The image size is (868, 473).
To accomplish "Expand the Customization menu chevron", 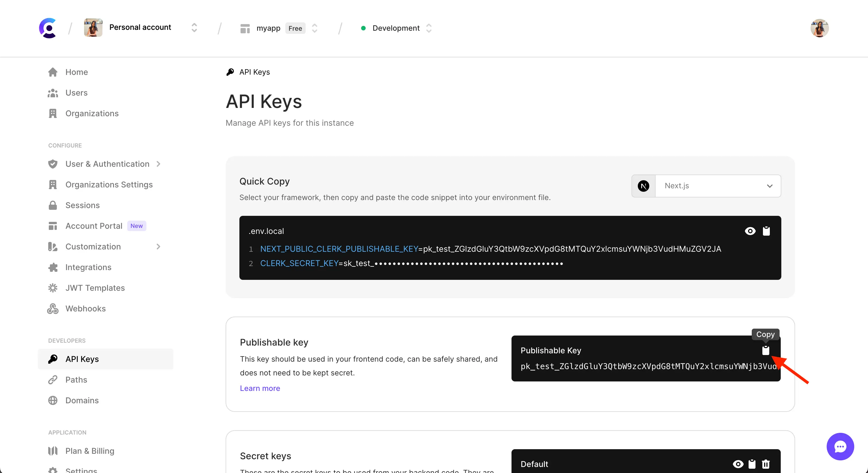I will click(158, 247).
